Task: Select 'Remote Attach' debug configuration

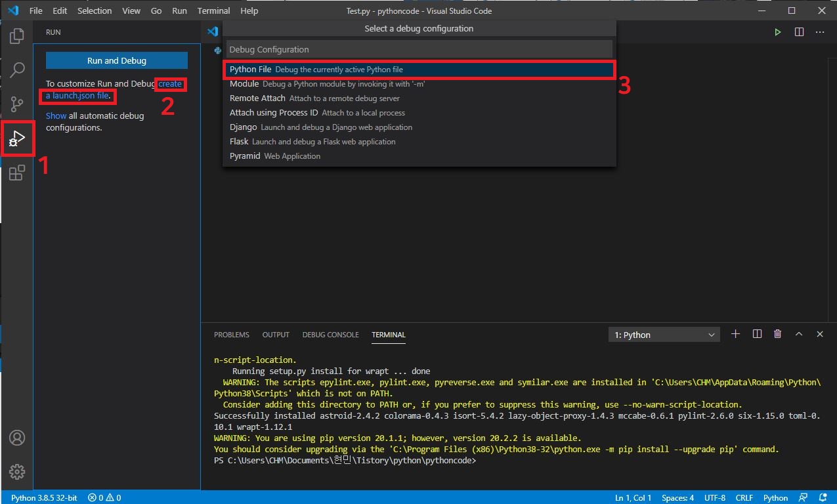Action: [419, 98]
